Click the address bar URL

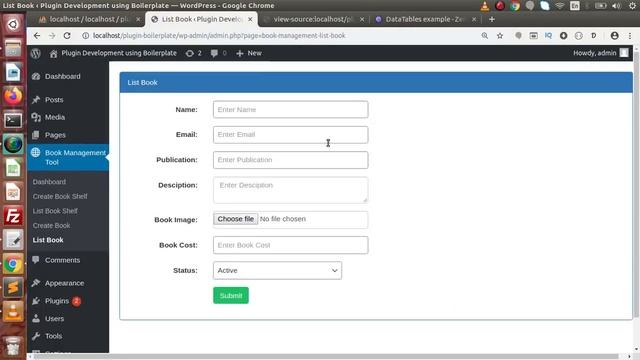(219, 36)
